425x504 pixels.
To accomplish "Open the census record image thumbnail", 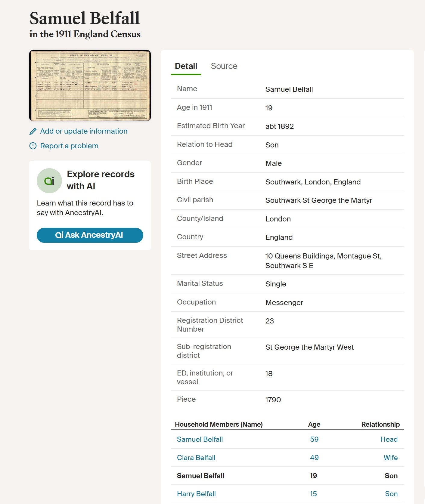I will coord(90,86).
